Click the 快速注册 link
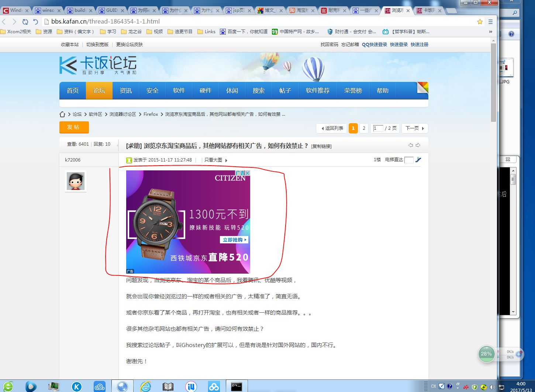This screenshot has height=392, width=535. click(x=420, y=45)
